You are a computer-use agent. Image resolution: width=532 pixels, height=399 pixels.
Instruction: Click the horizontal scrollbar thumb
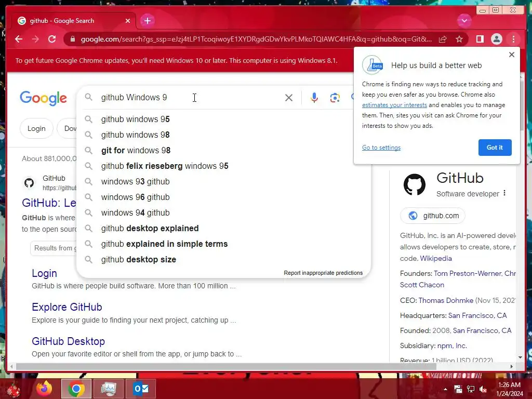(225, 366)
